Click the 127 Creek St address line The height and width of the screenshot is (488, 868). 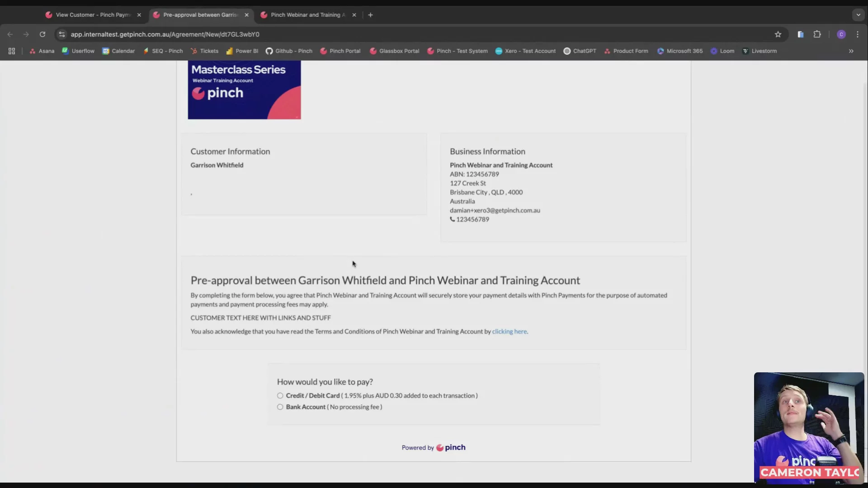(x=467, y=183)
